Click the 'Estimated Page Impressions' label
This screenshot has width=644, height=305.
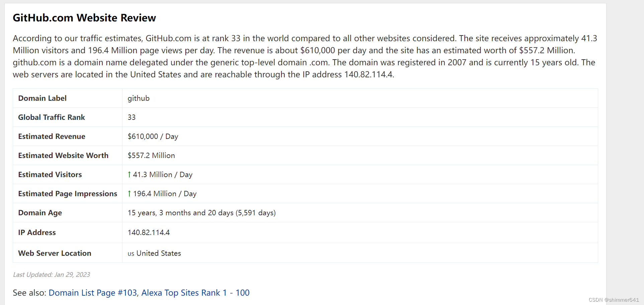68,194
